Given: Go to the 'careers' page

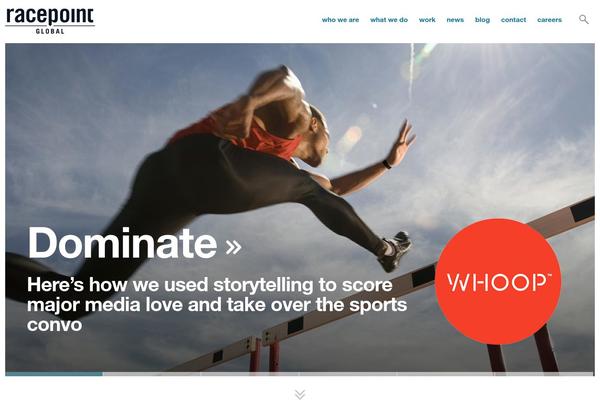Looking at the screenshot, I should (x=549, y=20).
